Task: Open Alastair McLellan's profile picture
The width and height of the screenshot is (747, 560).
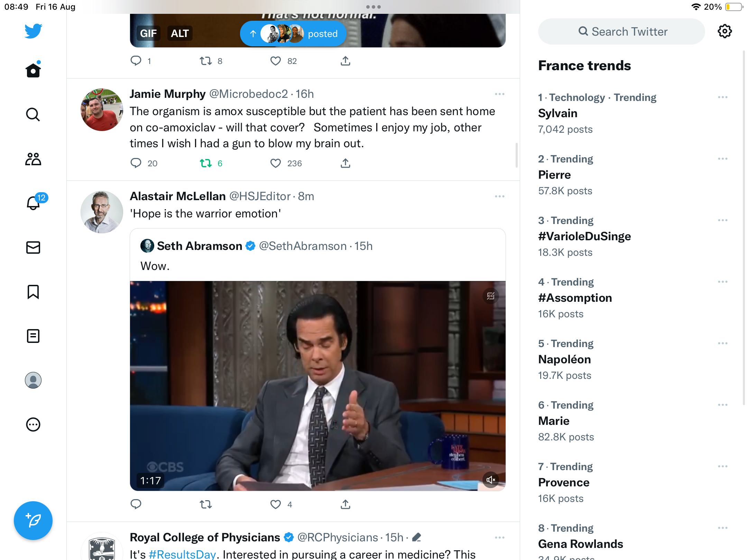Action: point(102,212)
